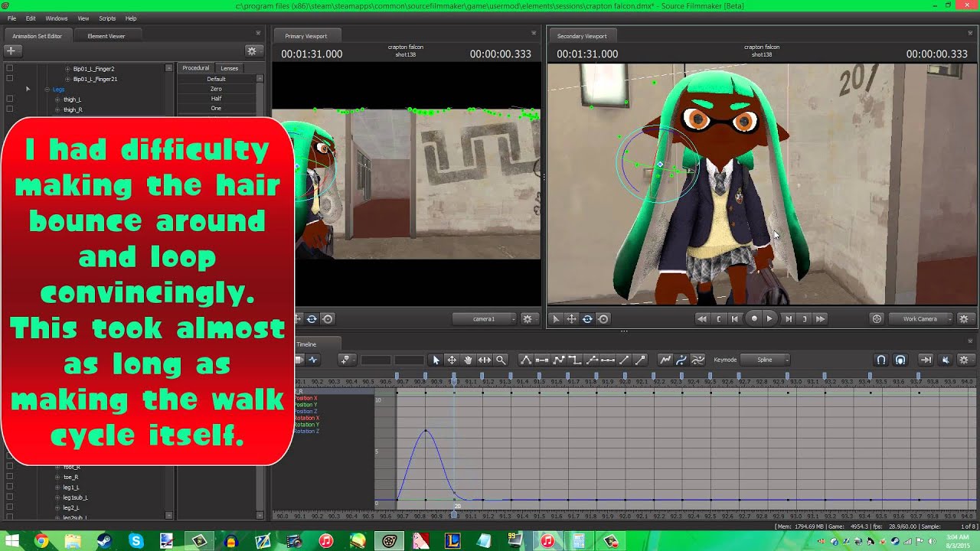Select the Procedural tab
This screenshot has height=551, width=980.
195,68
